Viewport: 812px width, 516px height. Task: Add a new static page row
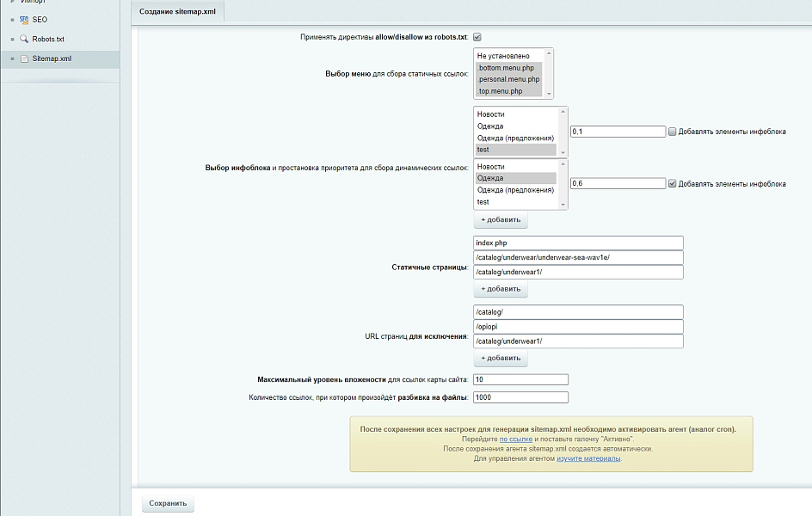point(501,289)
